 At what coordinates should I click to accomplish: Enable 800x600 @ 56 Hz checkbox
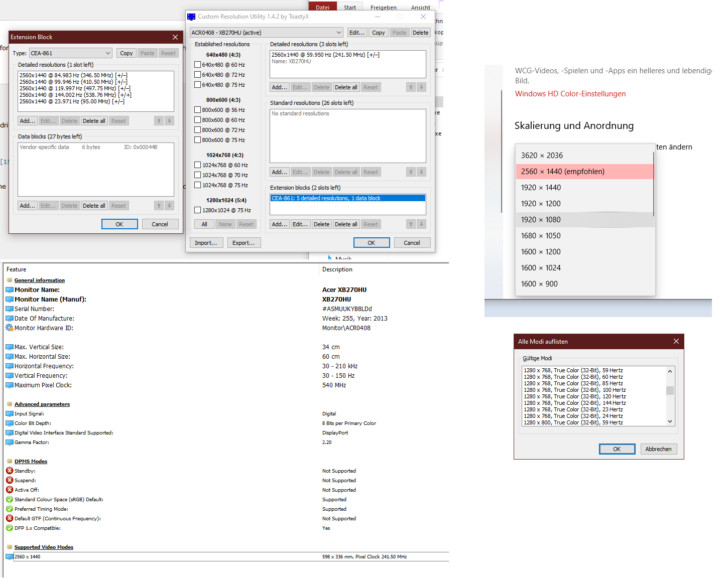click(198, 110)
